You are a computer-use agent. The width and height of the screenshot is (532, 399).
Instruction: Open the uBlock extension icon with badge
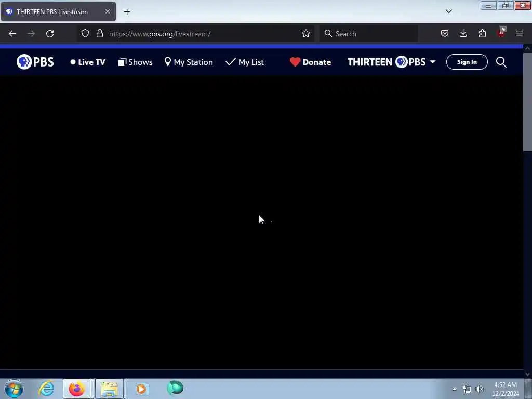[x=501, y=33]
